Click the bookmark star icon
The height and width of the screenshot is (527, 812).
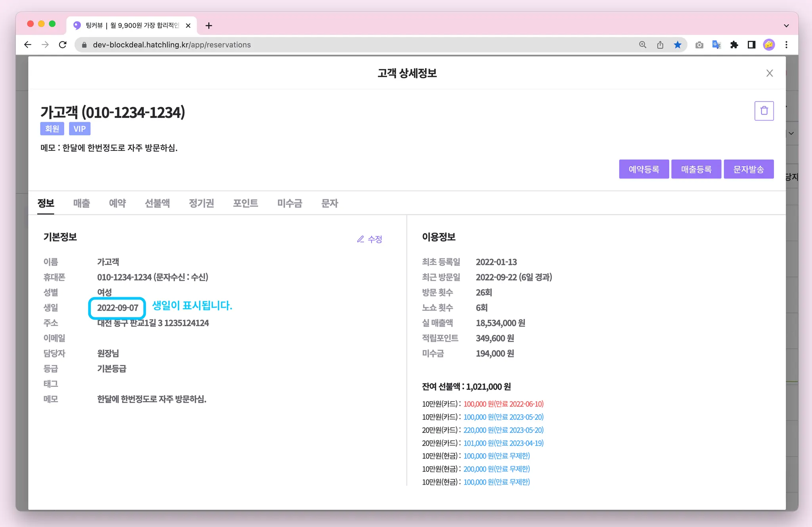(678, 45)
